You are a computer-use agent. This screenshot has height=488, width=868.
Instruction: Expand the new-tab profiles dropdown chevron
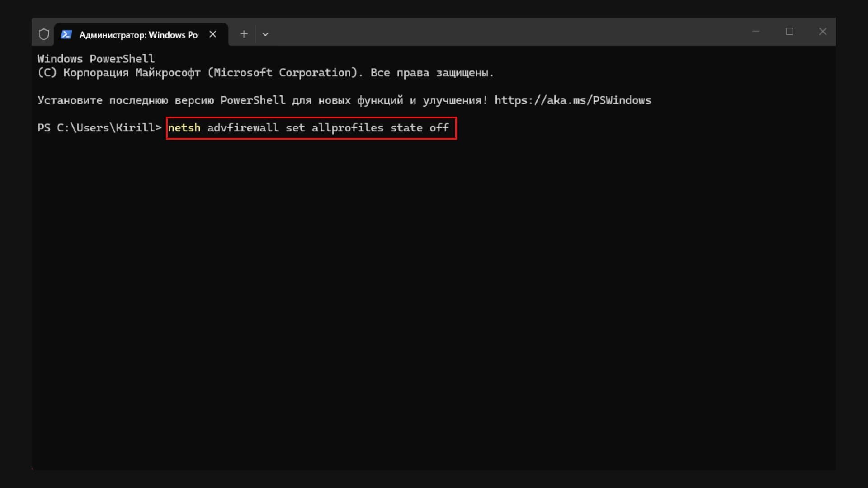pos(265,34)
